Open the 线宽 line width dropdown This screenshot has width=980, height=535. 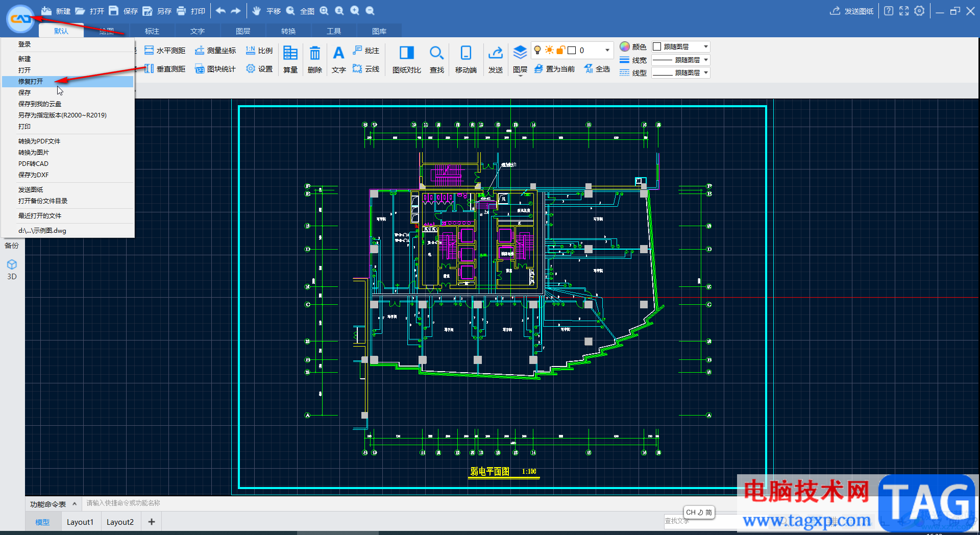pos(681,60)
